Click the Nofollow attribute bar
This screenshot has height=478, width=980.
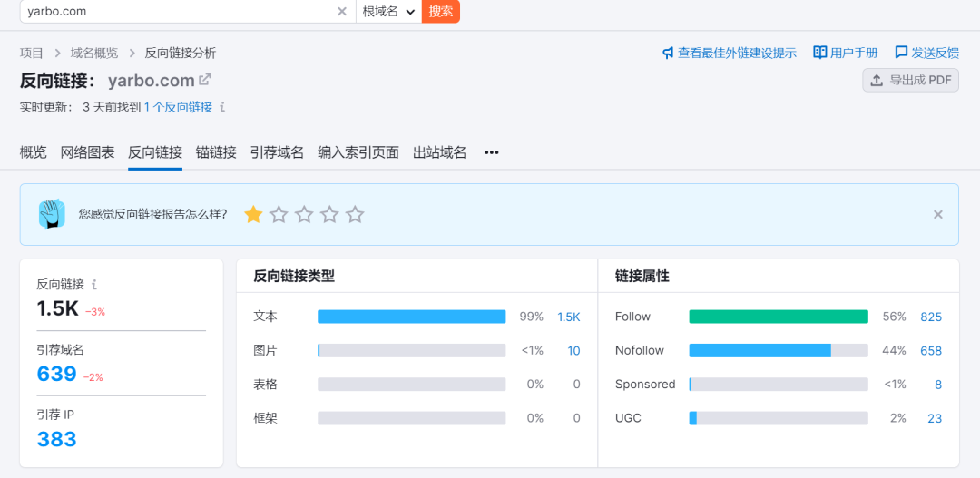click(779, 350)
